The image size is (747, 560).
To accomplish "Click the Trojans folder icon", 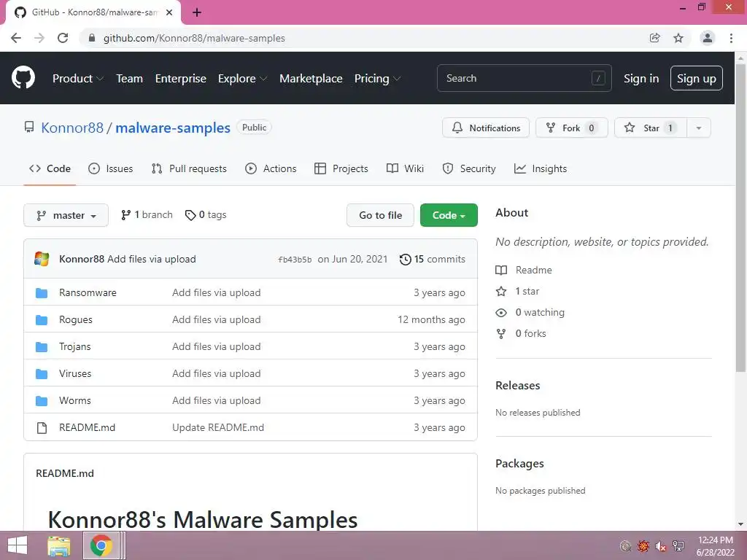I will pos(42,347).
